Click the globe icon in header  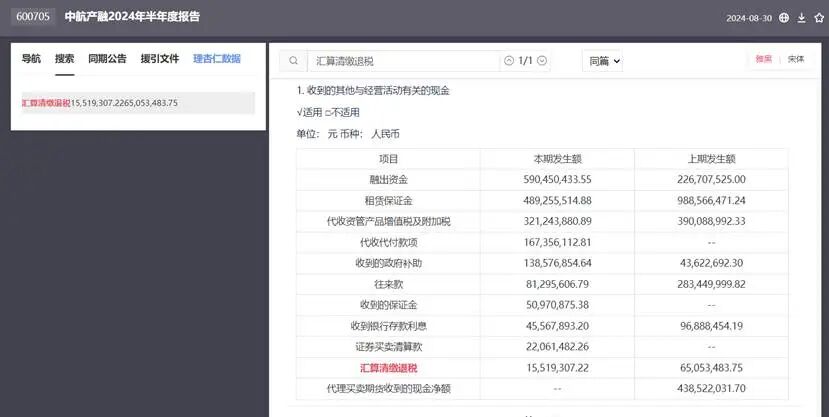pos(784,17)
